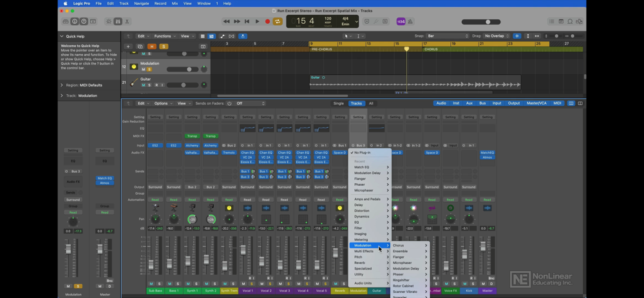Open the Mixer using the control bar icon

[x=118, y=21]
